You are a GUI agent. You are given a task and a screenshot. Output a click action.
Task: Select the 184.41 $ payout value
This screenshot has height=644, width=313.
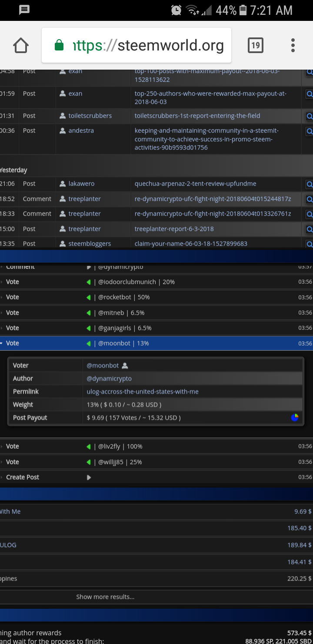[x=300, y=562]
